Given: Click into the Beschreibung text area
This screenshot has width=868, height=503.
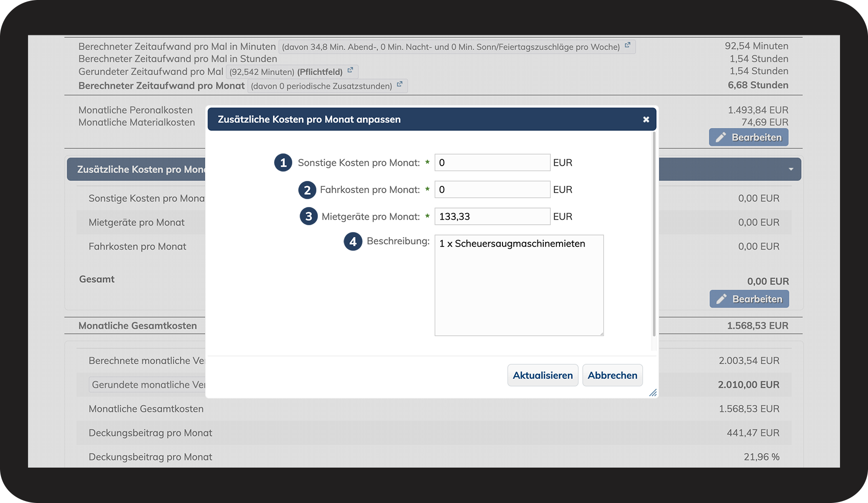Looking at the screenshot, I should point(519,285).
